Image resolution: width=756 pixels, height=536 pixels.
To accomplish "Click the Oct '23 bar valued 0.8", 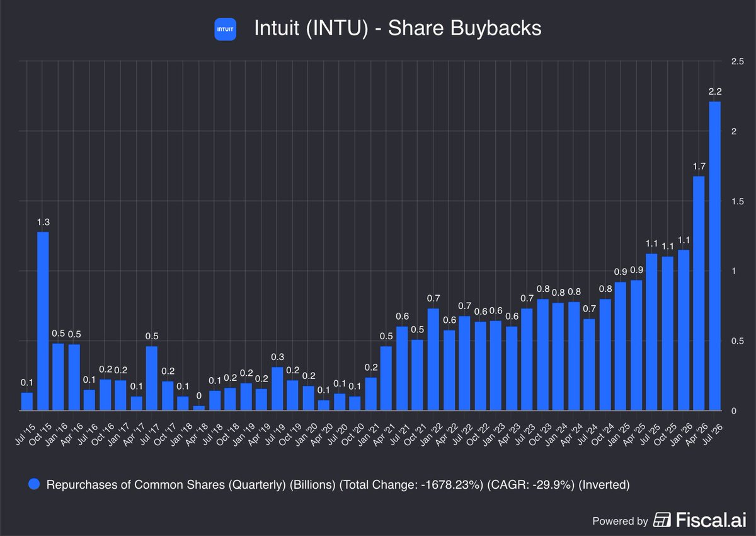I will (542, 355).
